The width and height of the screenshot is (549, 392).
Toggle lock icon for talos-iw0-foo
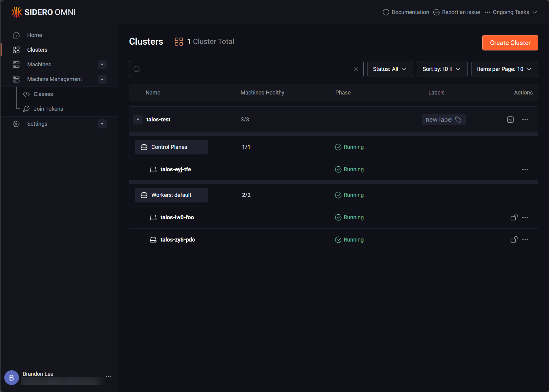pyautogui.click(x=514, y=217)
